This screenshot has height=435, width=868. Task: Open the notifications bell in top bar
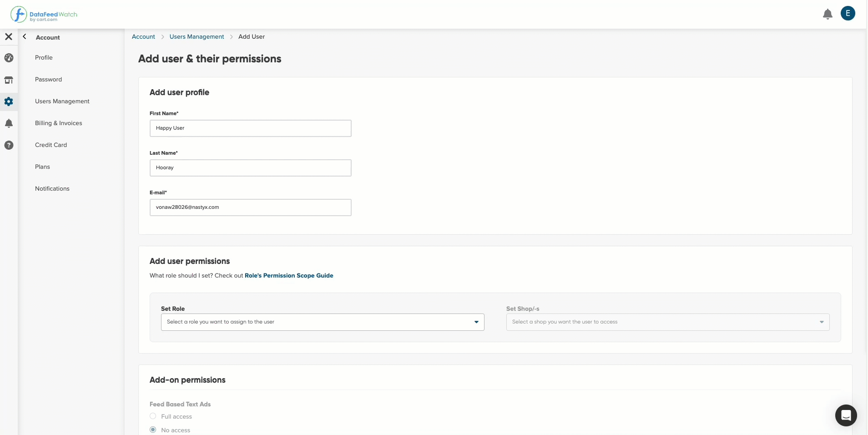click(828, 14)
